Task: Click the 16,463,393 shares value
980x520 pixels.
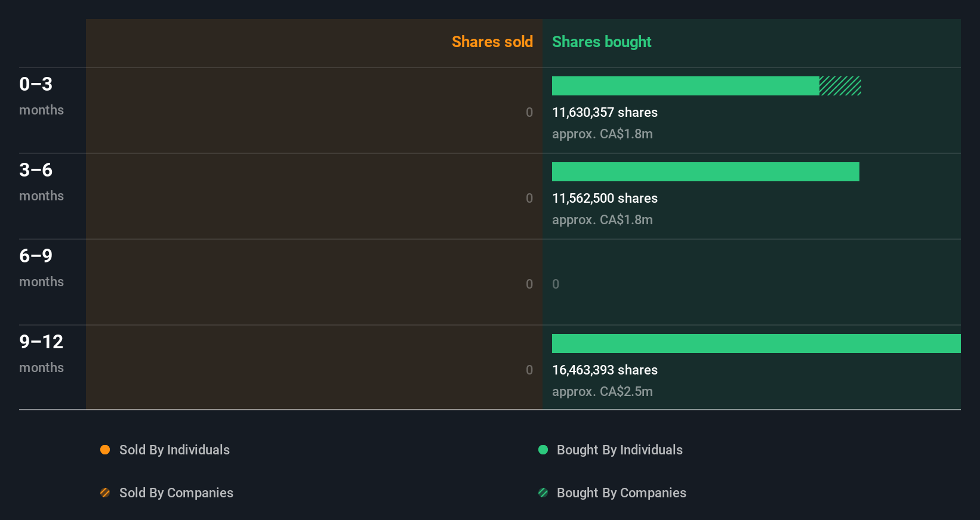Action: click(605, 370)
